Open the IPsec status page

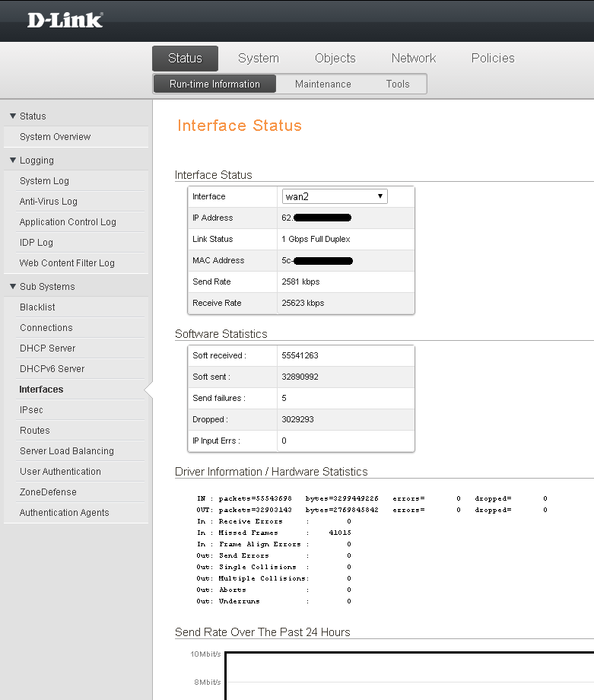pyautogui.click(x=31, y=410)
